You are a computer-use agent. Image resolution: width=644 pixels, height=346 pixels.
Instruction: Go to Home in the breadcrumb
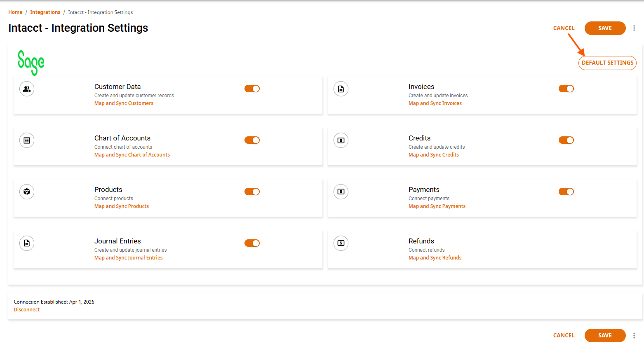pyautogui.click(x=15, y=12)
